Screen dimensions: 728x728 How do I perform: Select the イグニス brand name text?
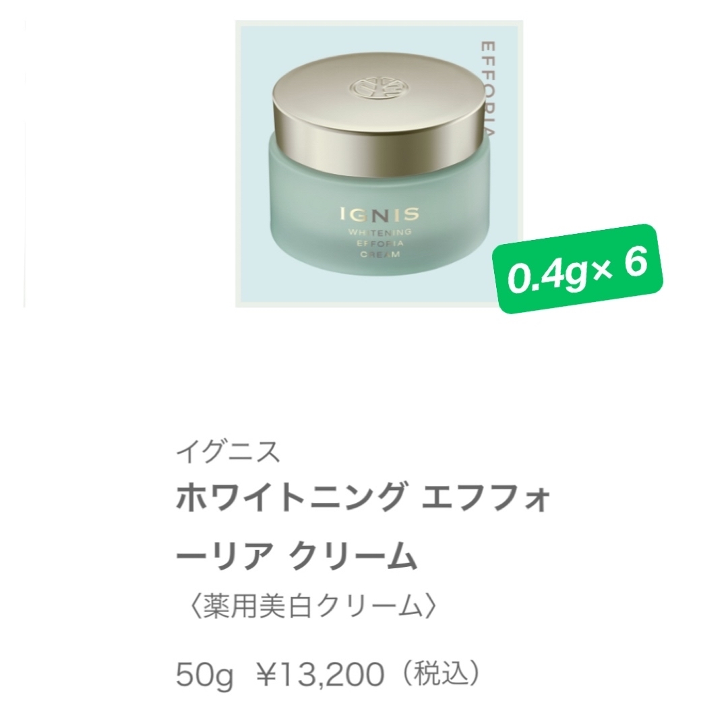point(228,452)
